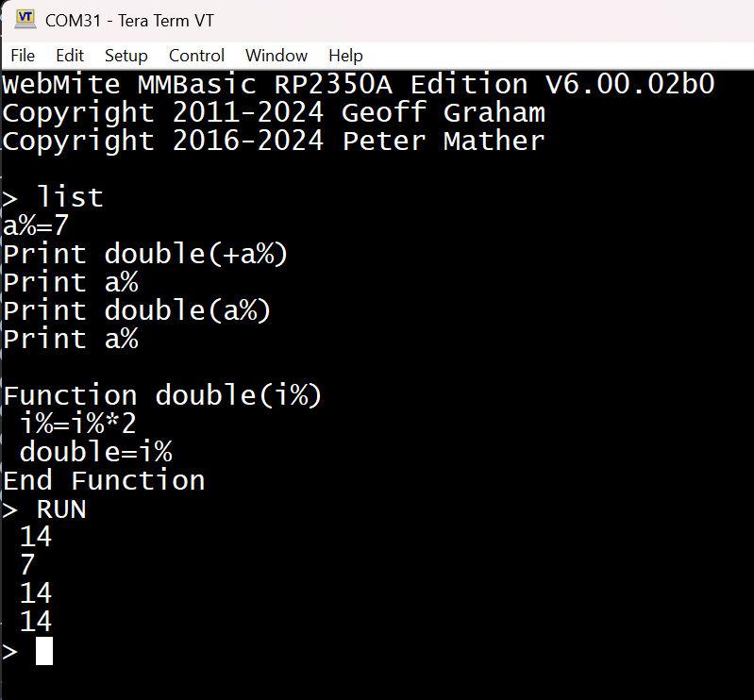The image size is (754, 700).
Task: Click the 'a%=7' code line
Action: (36, 226)
